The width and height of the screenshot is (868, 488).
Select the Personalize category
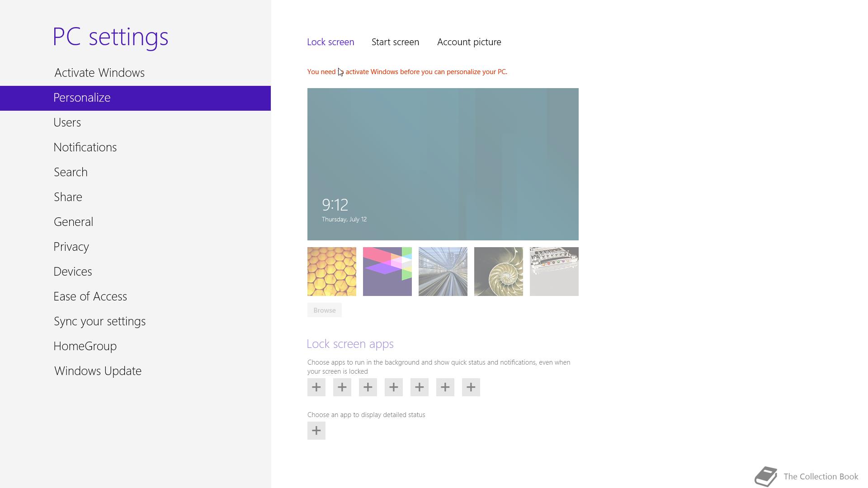click(x=135, y=98)
